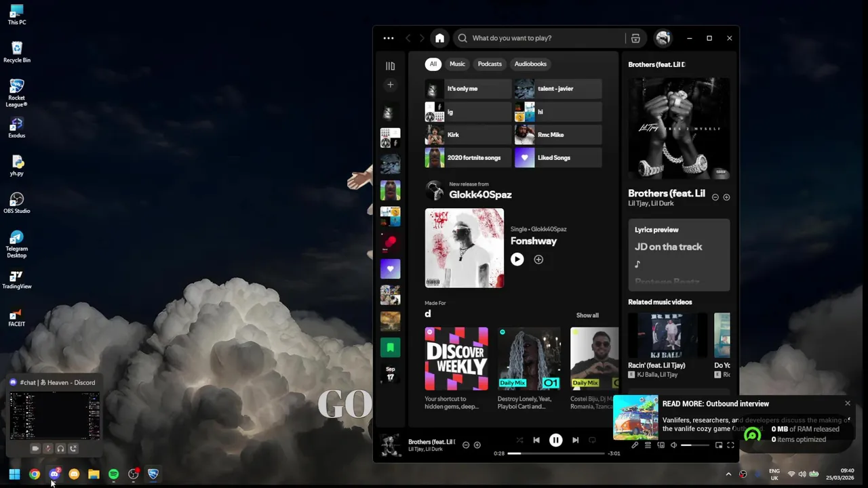The height and width of the screenshot is (488, 868).
Task: Open the 'ig' playlist tile
Action: tap(468, 112)
